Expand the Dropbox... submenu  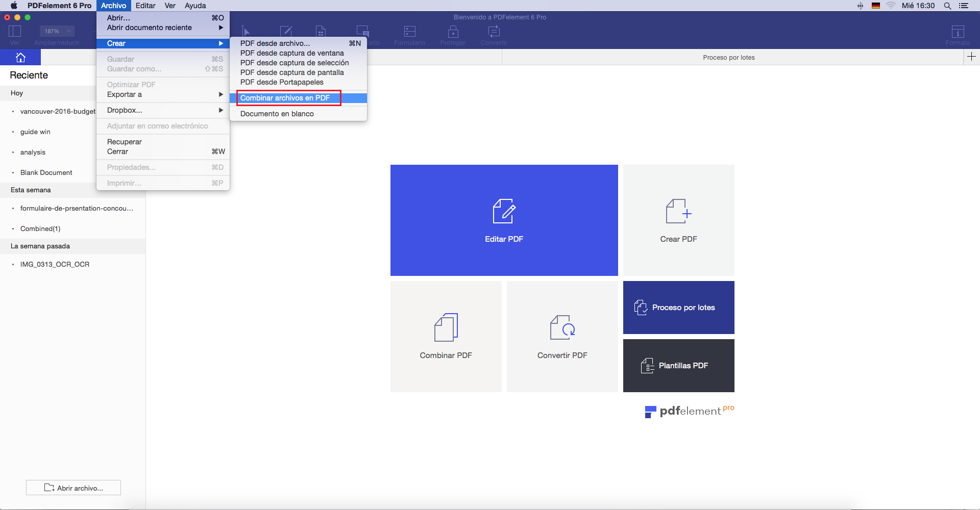pos(163,110)
